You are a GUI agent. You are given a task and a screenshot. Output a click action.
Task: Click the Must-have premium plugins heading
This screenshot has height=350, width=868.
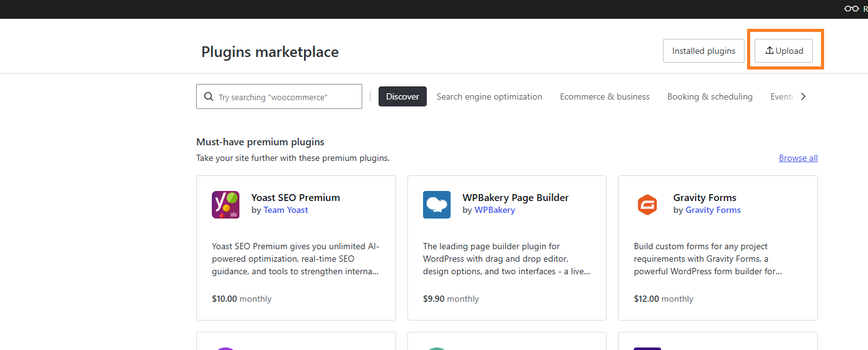point(260,142)
